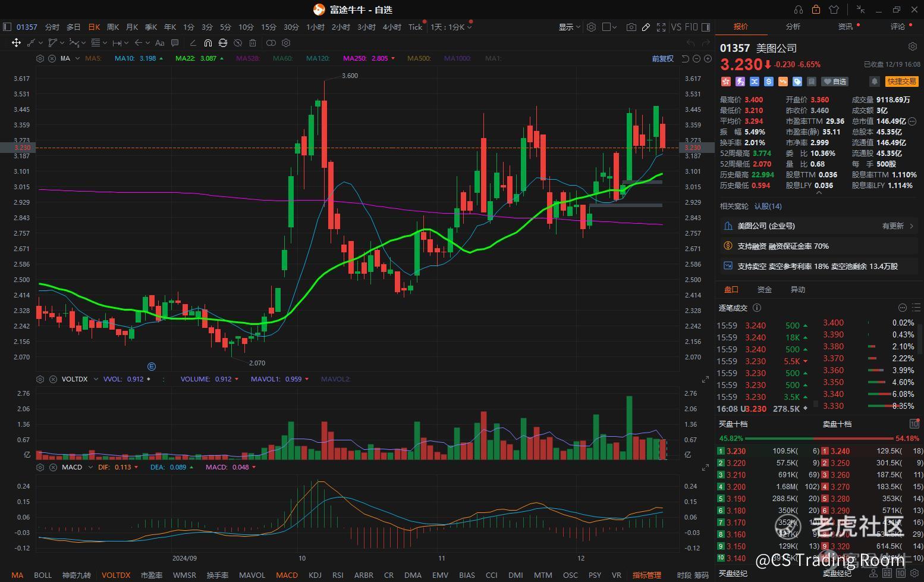Image resolution: width=924 pixels, height=582 pixels.
Task: Switch to the 分时 intraday view
Action: [x=52, y=27]
